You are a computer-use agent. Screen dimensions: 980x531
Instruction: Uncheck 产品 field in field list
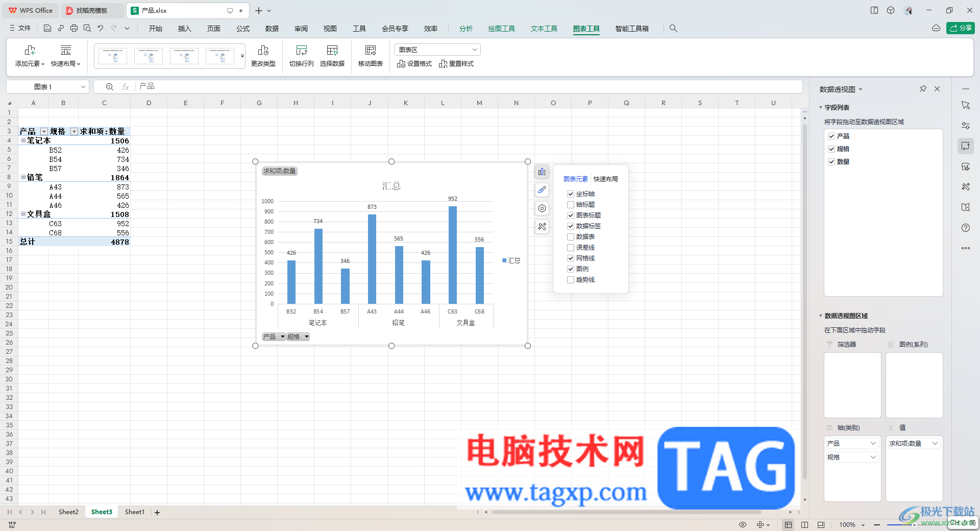tap(831, 136)
